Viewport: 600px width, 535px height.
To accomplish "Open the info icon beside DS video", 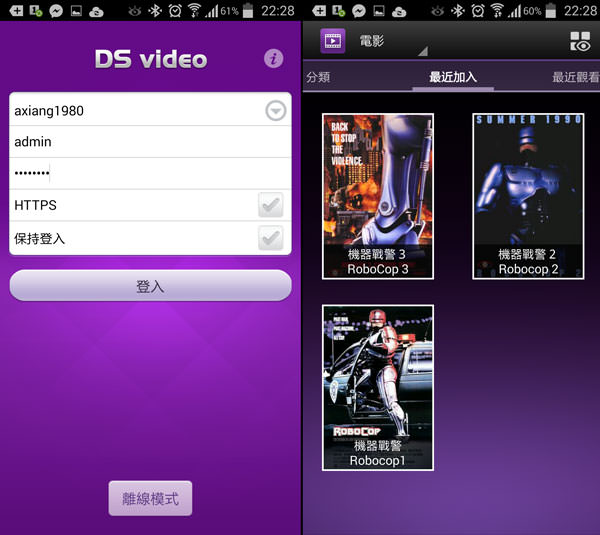I will (273, 59).
